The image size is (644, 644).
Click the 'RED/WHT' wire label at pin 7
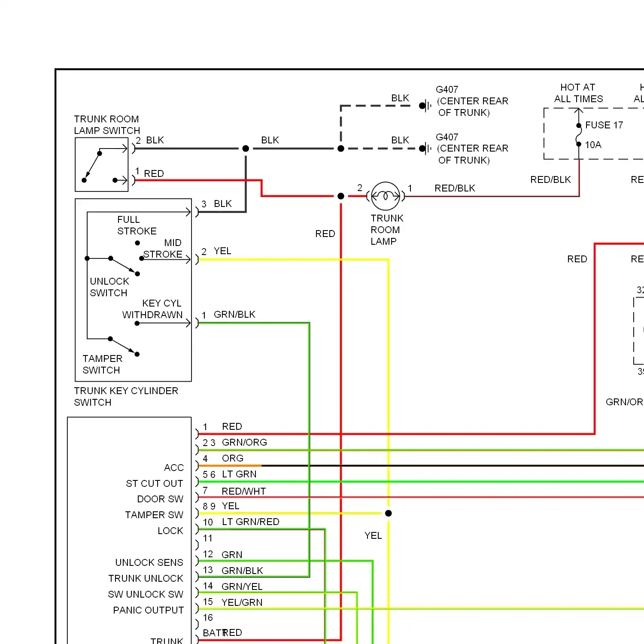244,492
